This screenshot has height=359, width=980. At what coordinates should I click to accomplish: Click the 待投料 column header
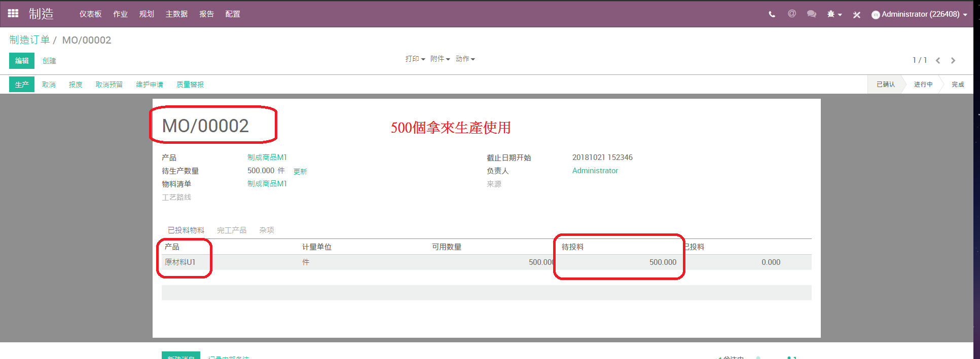573,247
